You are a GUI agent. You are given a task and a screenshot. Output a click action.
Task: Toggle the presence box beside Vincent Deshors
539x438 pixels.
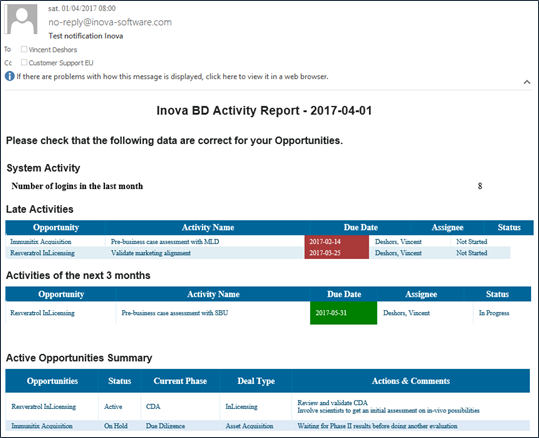[24, 49]
